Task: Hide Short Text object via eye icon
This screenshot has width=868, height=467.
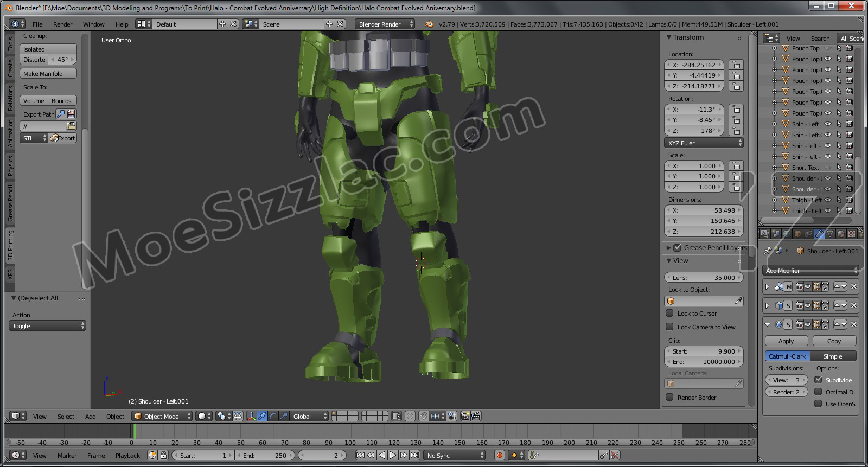Action: point(828,168)
